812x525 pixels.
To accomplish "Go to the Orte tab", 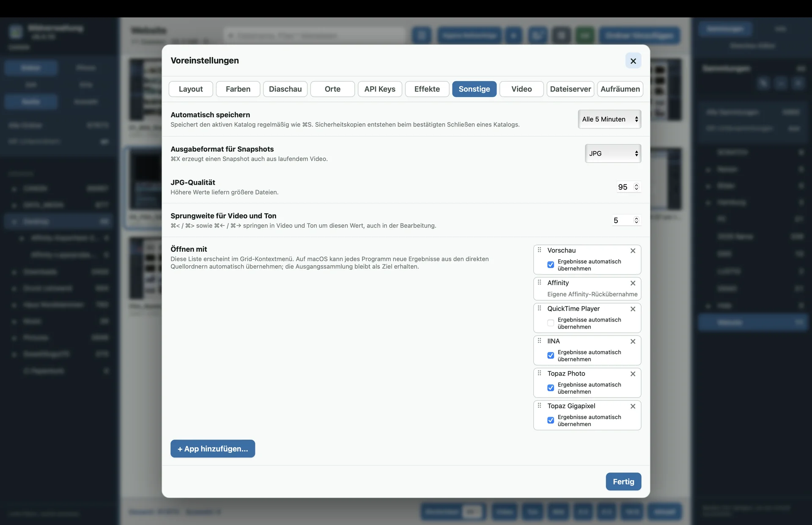I will pos(332,89).
